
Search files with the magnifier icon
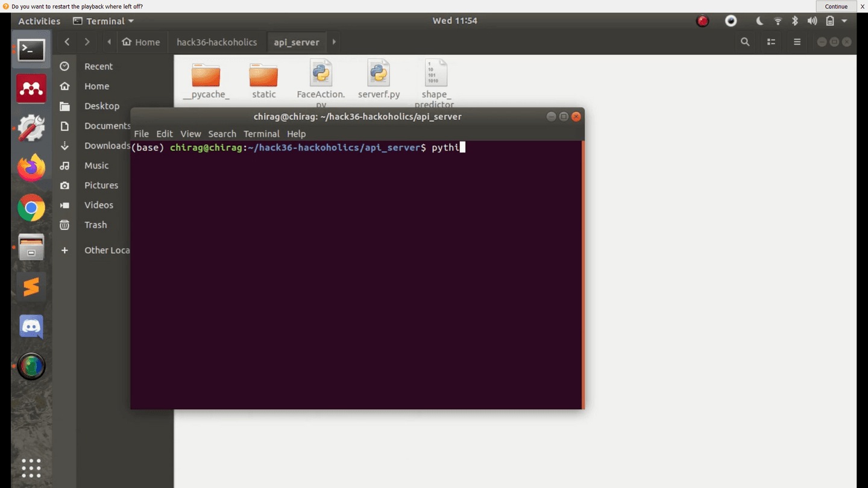tap(745, 42)
